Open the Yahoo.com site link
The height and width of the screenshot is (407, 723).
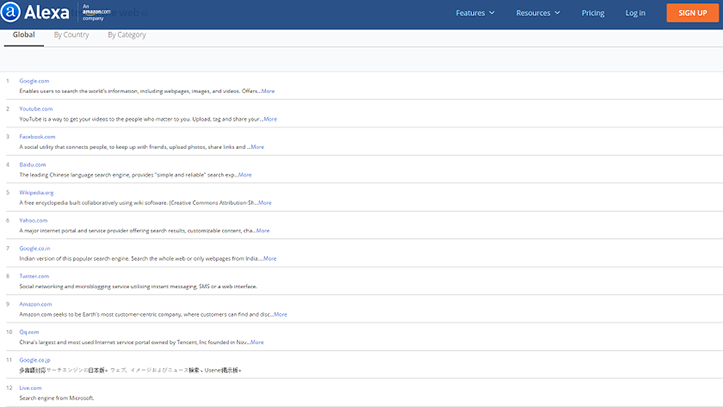(x=33, y=220)
